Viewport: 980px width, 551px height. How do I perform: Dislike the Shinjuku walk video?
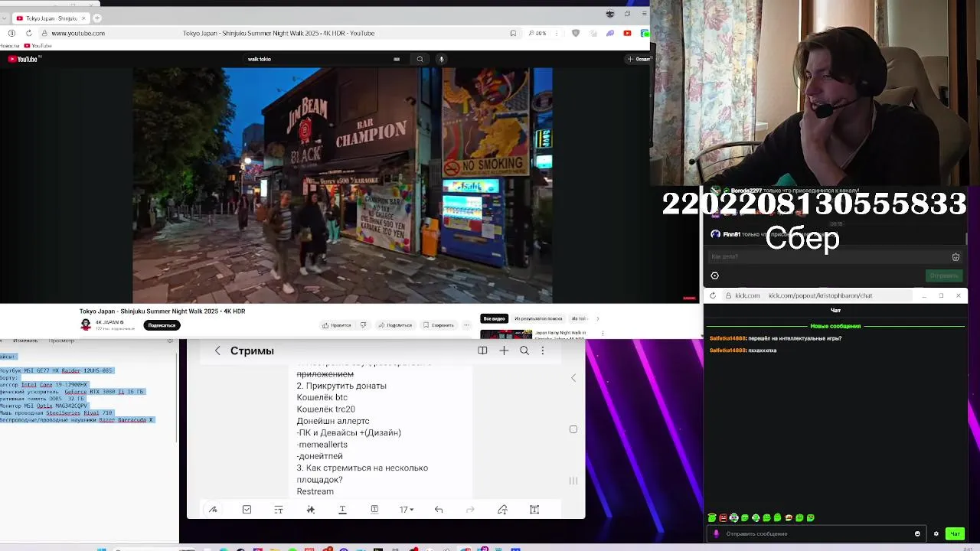pyautogui.click(x=363, y=325)
